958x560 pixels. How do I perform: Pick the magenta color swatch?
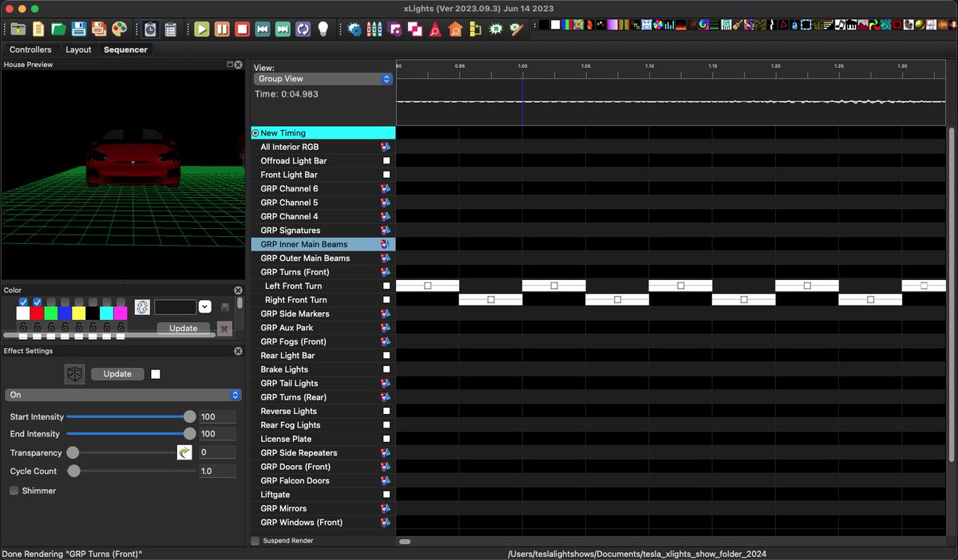[121, 314]
